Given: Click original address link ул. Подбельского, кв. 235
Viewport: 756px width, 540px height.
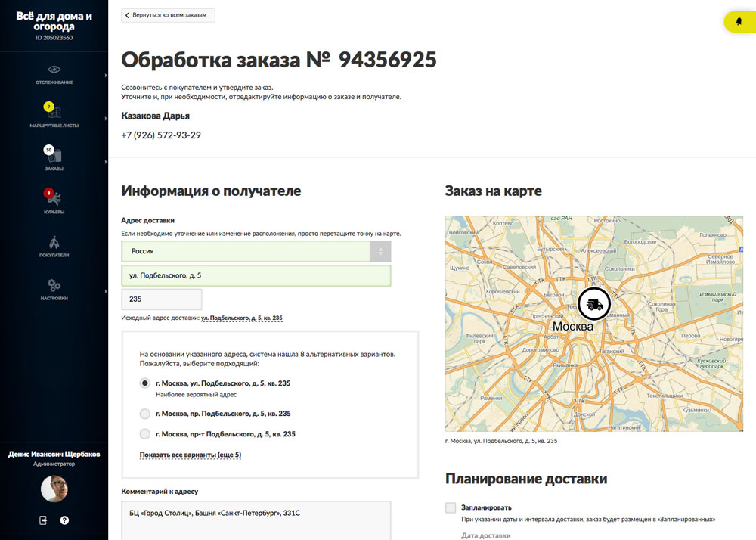Looking at the screenshot, I should click(x=242, y=318).
